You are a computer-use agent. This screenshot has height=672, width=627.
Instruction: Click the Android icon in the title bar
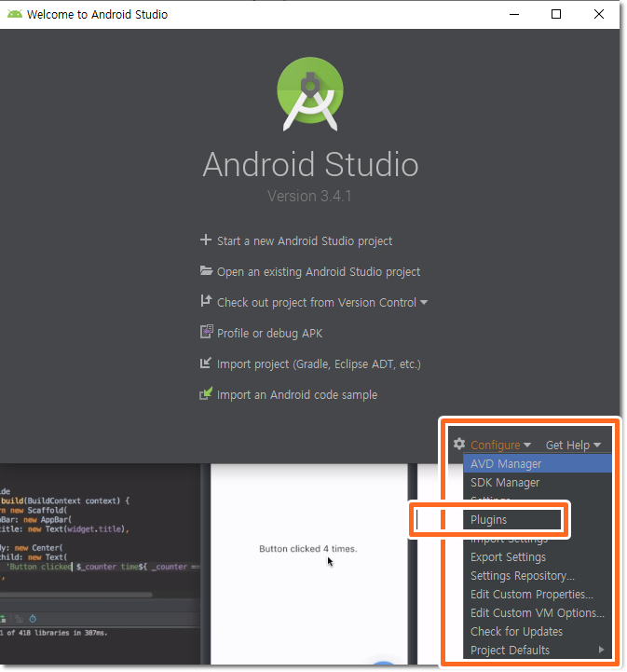pos(15,14)
